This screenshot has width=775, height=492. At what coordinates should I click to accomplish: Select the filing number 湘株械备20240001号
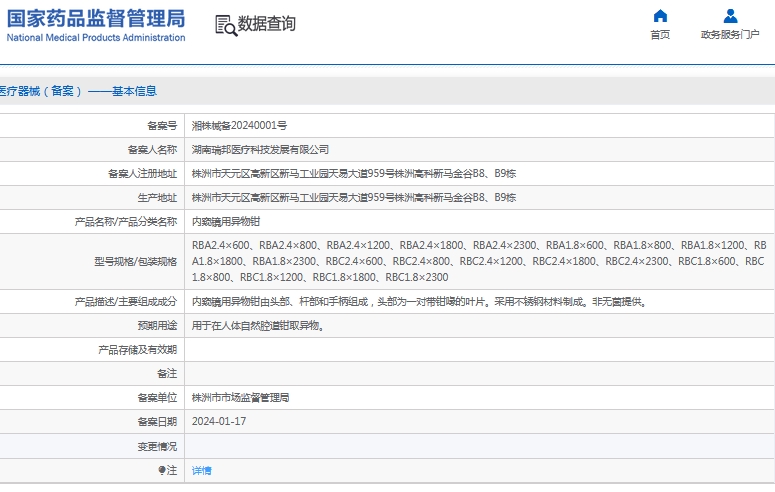pyautogui.click(x=239, y=126)
